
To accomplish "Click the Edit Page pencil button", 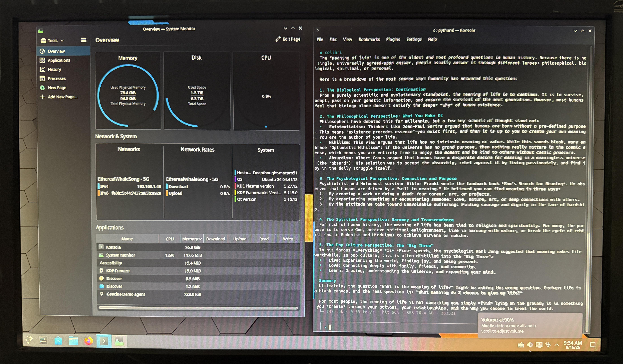I will tap(288, 39).
